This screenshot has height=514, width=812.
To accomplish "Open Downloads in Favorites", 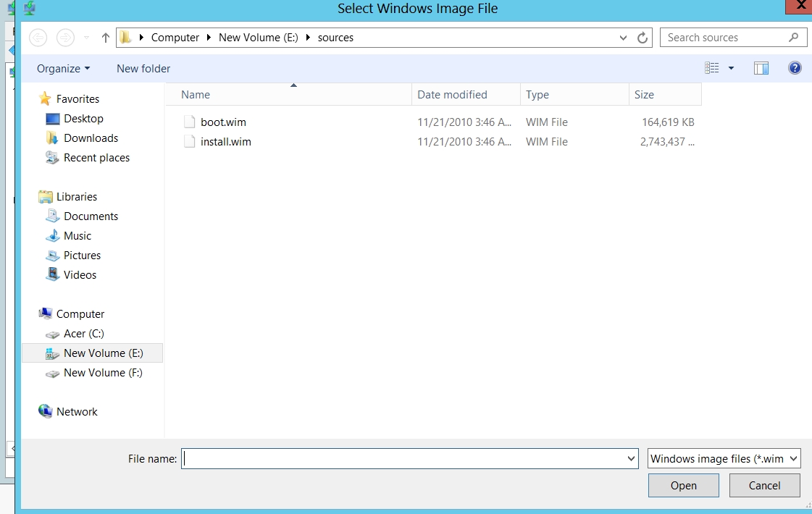I will click(x=91, y=138).
